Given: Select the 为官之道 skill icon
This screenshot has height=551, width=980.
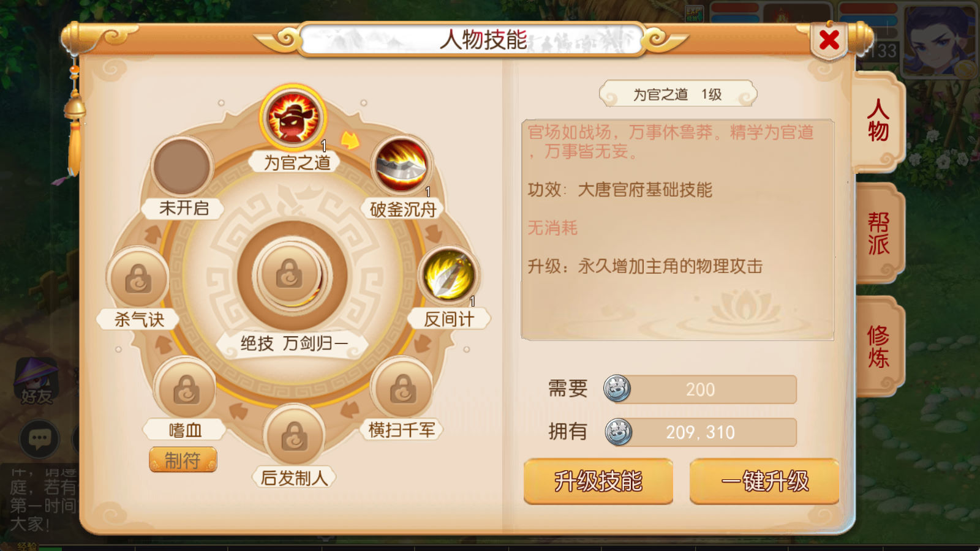Looking at the screenshot, I should [x=293, y=118].
